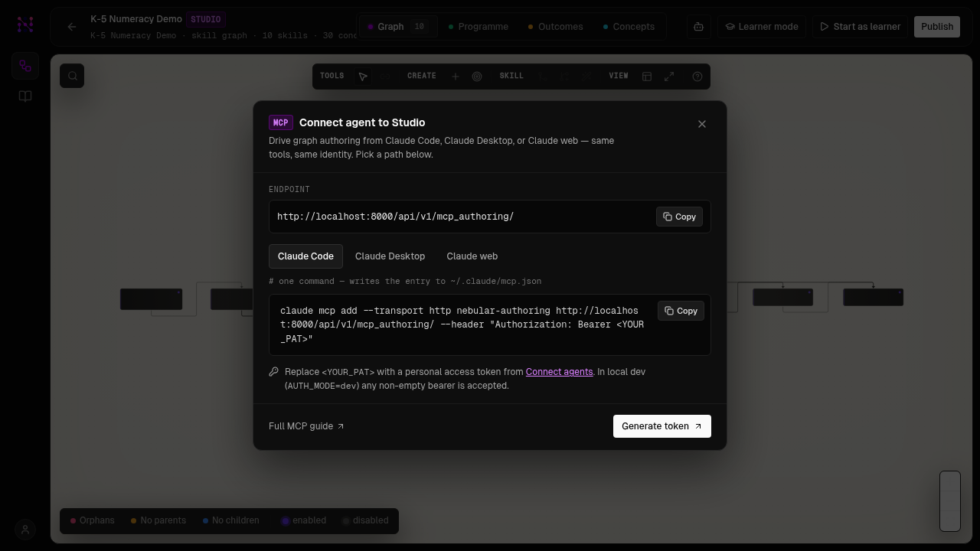Switch to the Claude Desktop tab
This screenshot has width=980, height=551.
390,256
